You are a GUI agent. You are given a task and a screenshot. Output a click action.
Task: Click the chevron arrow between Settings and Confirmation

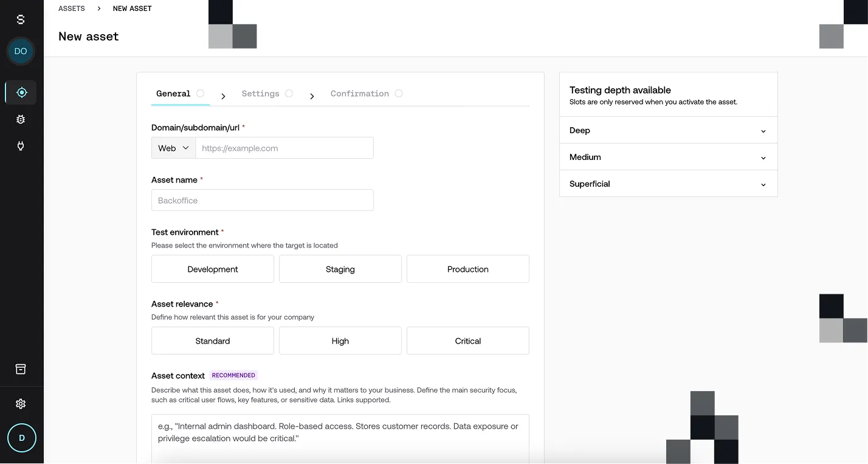tap(312, 96)
